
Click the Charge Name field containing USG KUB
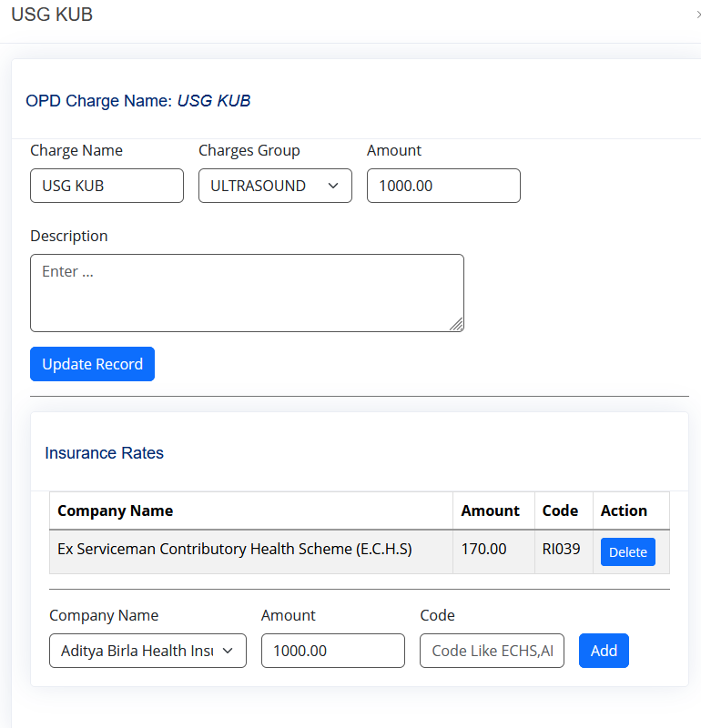pyautogui.click(x=107, y=186)
